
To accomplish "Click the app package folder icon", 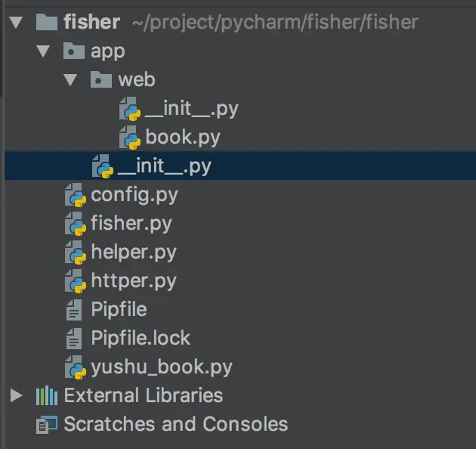I will (73, 51).
